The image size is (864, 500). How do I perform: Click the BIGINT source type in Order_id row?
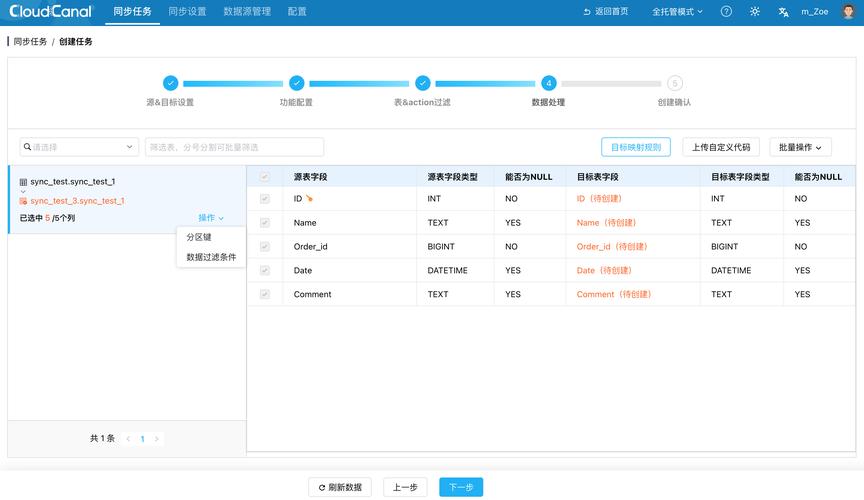pyautogui.click(x=441, y=246)
